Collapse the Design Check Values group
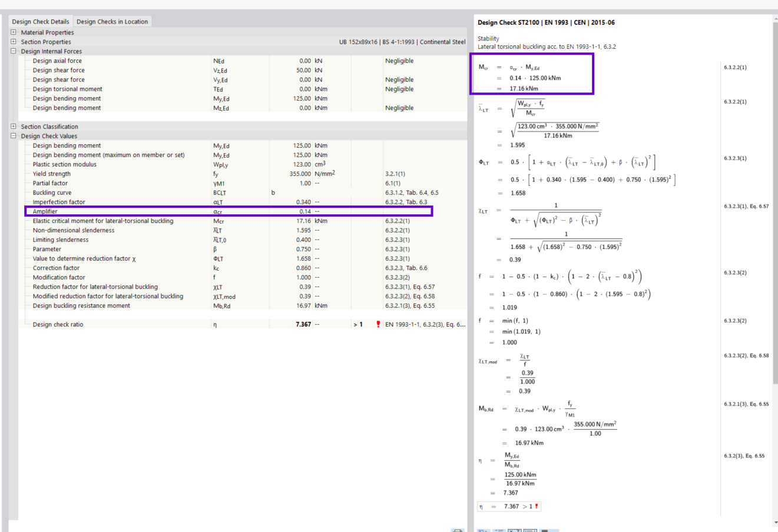The height and width of the screenshot is (532, 778). (x=14, y=136)
